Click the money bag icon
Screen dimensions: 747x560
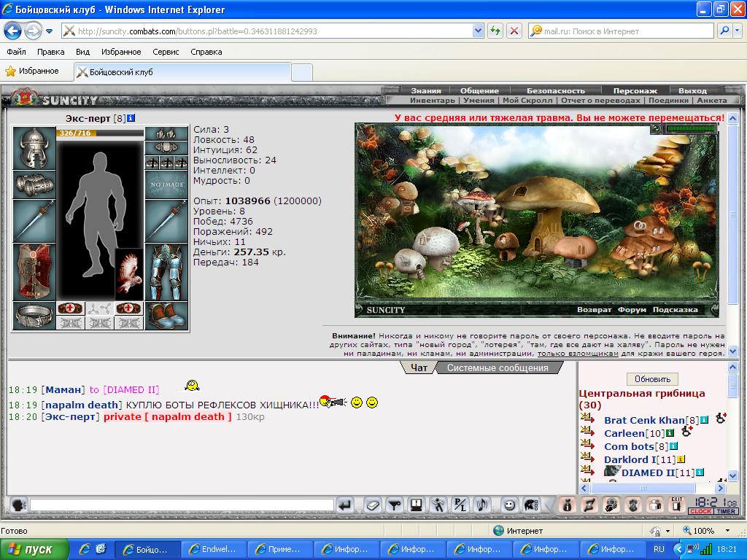(567, 505)
